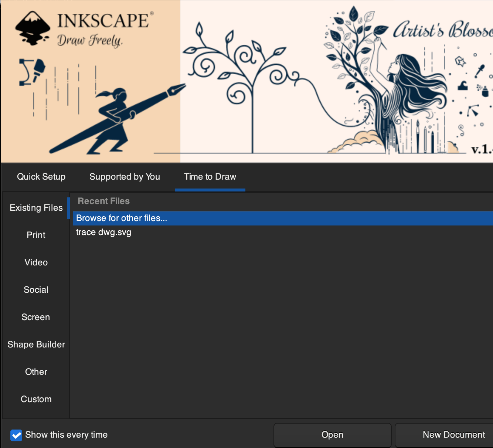The width and height of the screenshot is (493, 448).
Task: Click the Open button
Action: (332, 435)
